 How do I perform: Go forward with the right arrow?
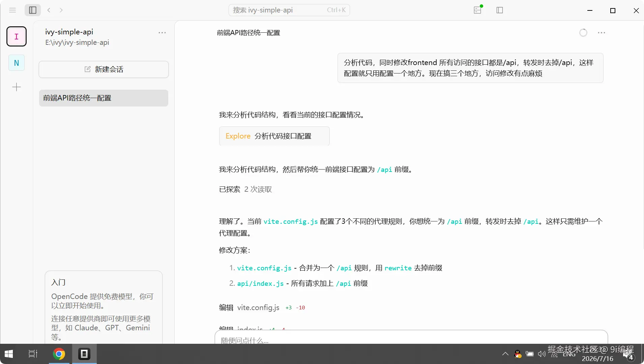[x=61, y=10]
